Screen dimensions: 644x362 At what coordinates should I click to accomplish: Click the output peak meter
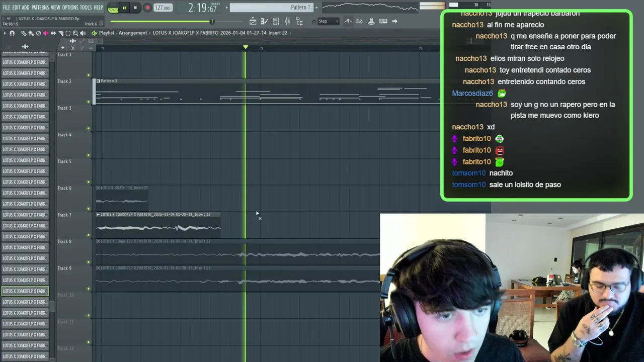point(432,6)
